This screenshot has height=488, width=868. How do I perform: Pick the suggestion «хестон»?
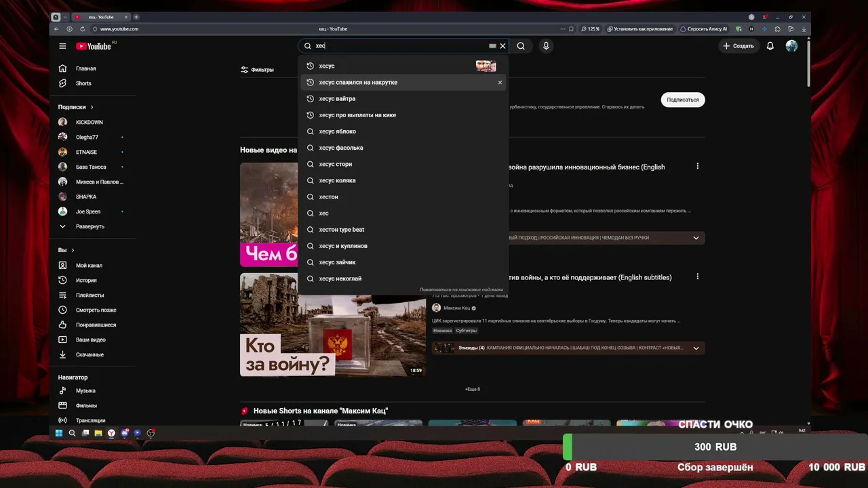click(403, 197)
